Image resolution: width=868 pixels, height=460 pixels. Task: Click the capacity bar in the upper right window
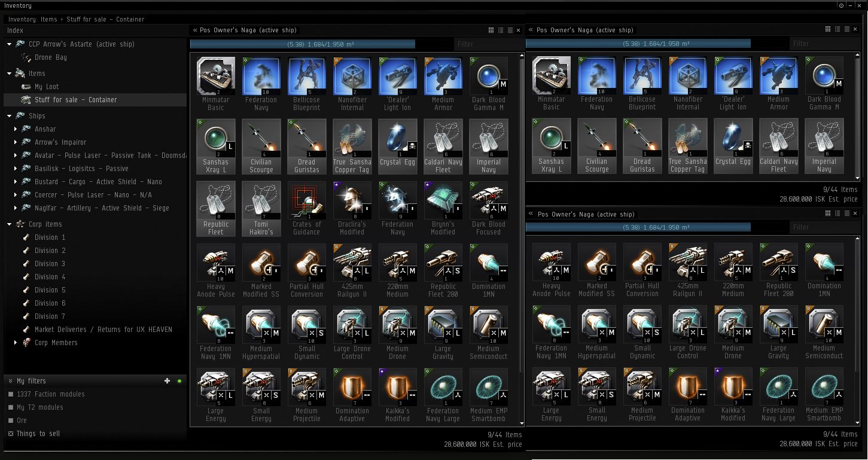pyautogui.click(x=657, y=43)
